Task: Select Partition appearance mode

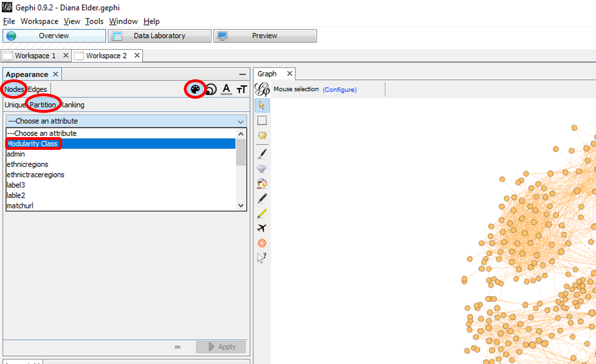Action: click(43, 105)
